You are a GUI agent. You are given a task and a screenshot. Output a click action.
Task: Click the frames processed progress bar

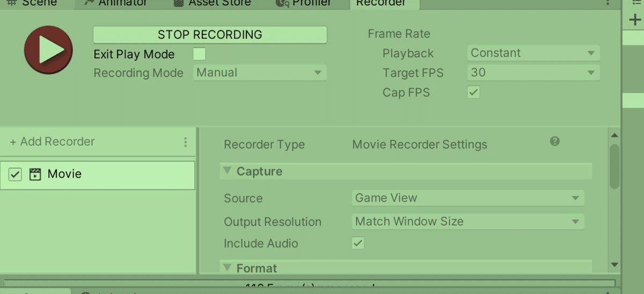[x=310, y=284]
